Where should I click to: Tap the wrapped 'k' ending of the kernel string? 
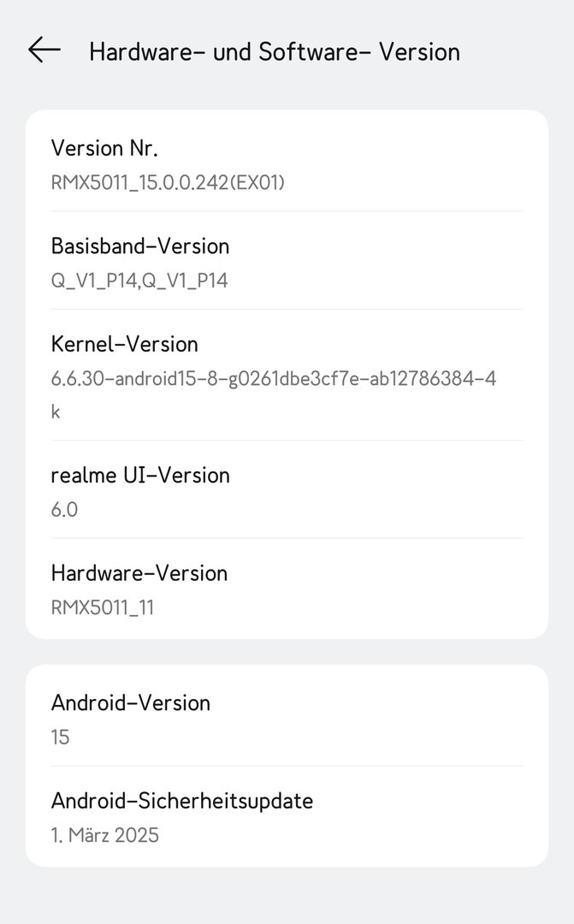tap(56, 412)
